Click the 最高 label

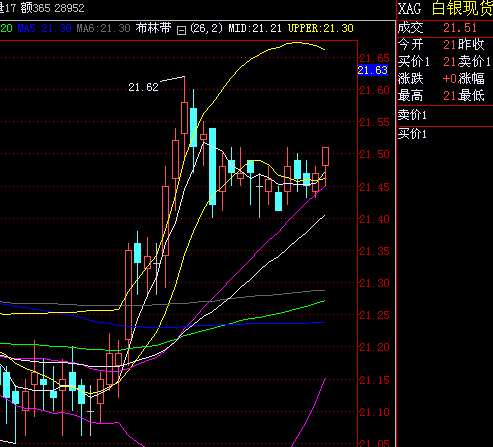click(x=411, y=96)
